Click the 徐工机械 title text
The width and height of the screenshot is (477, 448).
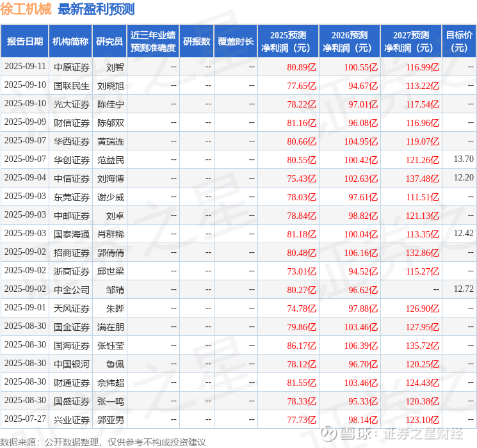coord(26,9)
